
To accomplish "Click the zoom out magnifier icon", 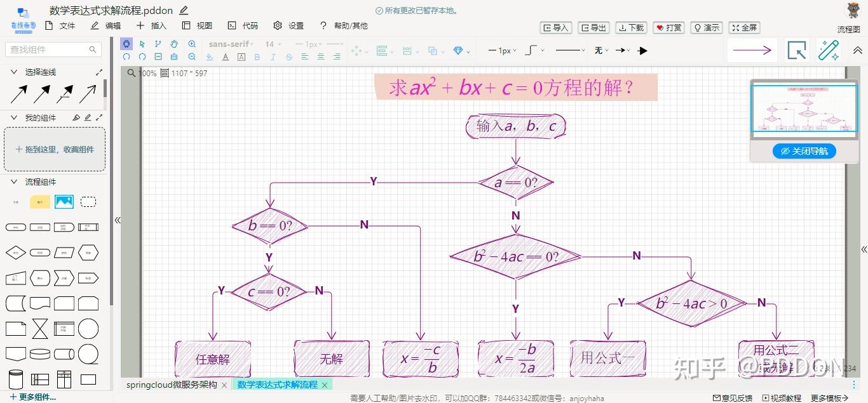I will (192, 56).
